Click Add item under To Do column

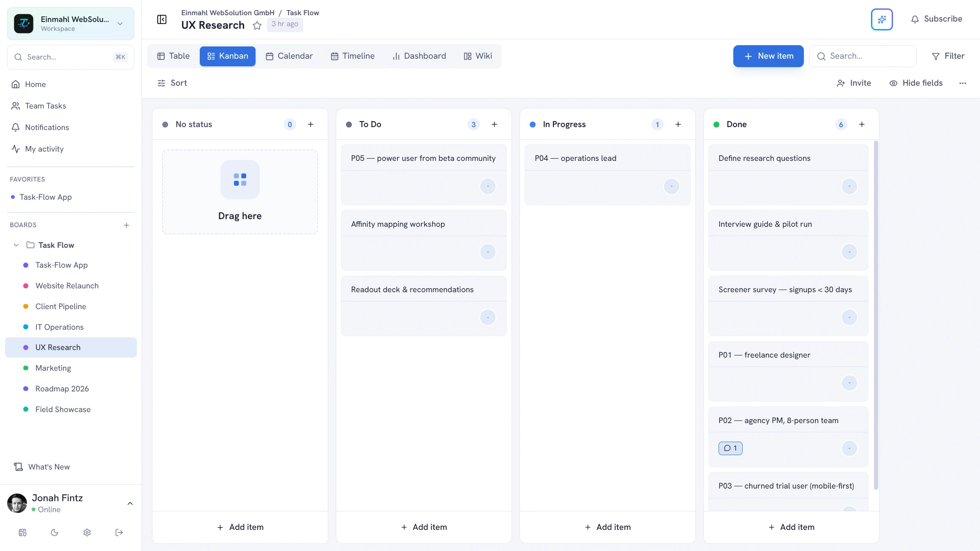pos(424,527)
